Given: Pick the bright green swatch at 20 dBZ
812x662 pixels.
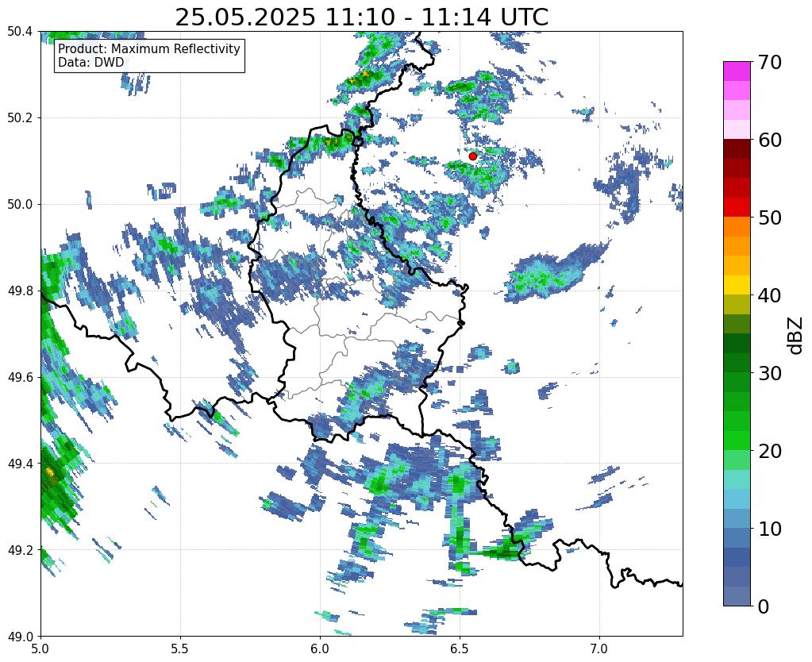Looking at the screenshot, I should [x=737, y=441].
